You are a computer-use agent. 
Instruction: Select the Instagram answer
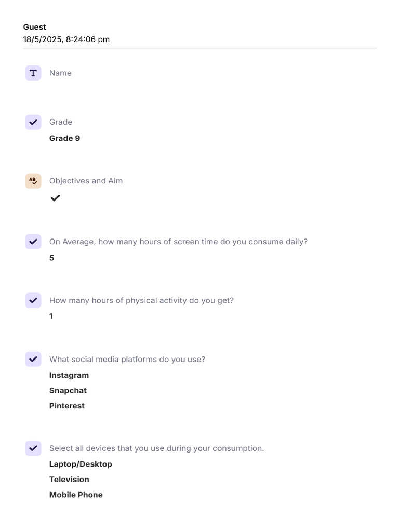click(x=69, y=375)
